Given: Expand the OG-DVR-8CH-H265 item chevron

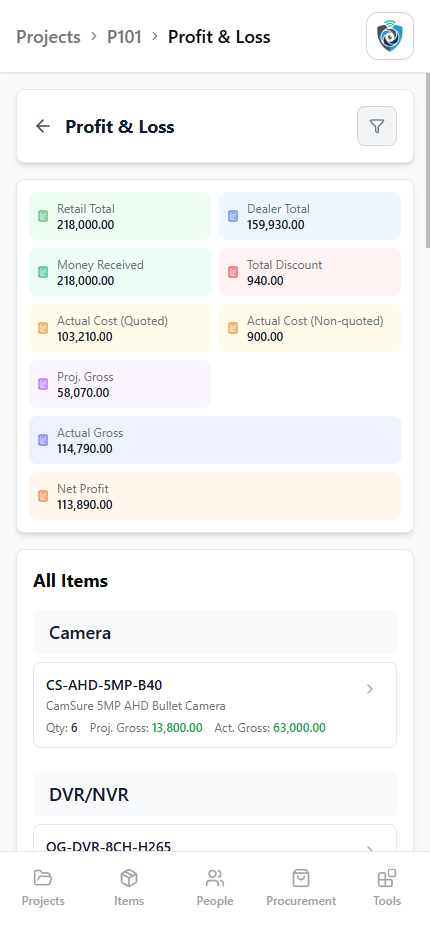Looking at the screenshot, I should point(370,849).
